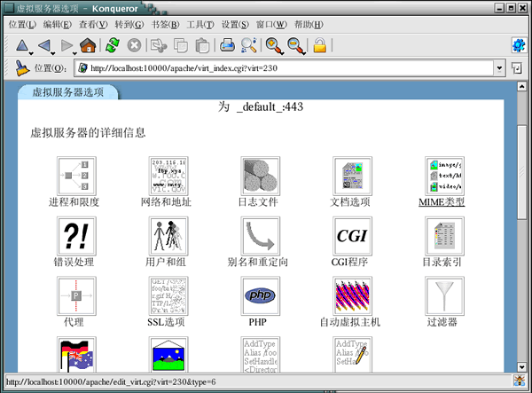
Task: Open the 工具(T) menu
Action: point(200,25)
